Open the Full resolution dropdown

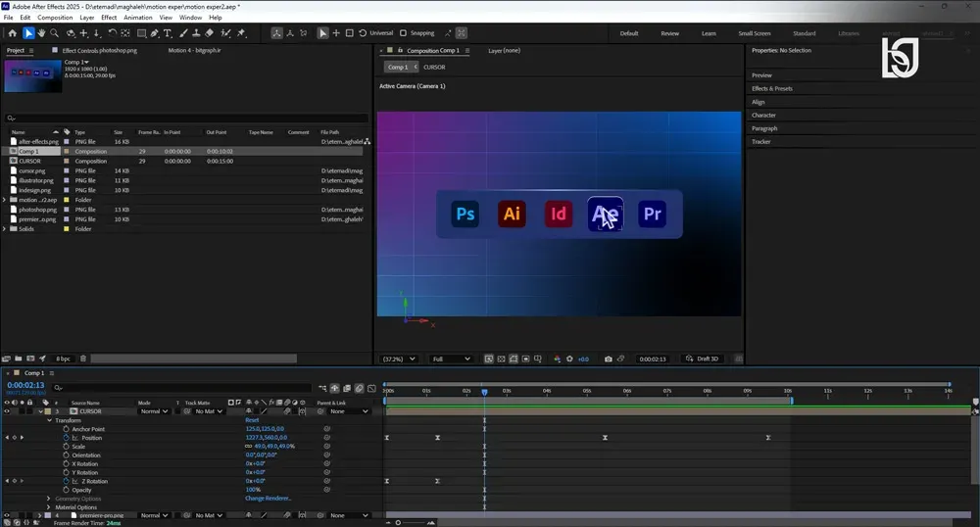coord(451,359)
